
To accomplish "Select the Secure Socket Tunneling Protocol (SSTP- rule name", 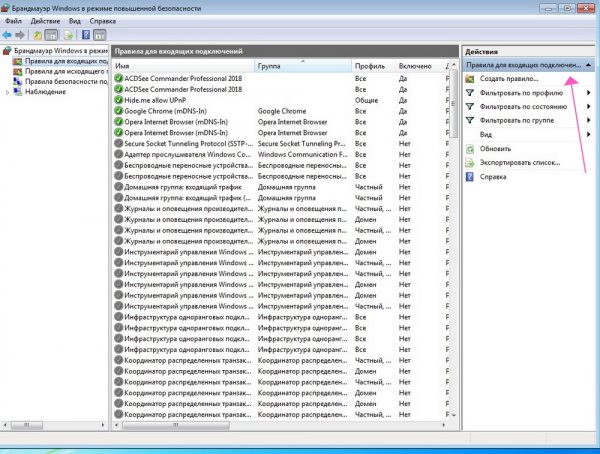I will tap(189, 143).
